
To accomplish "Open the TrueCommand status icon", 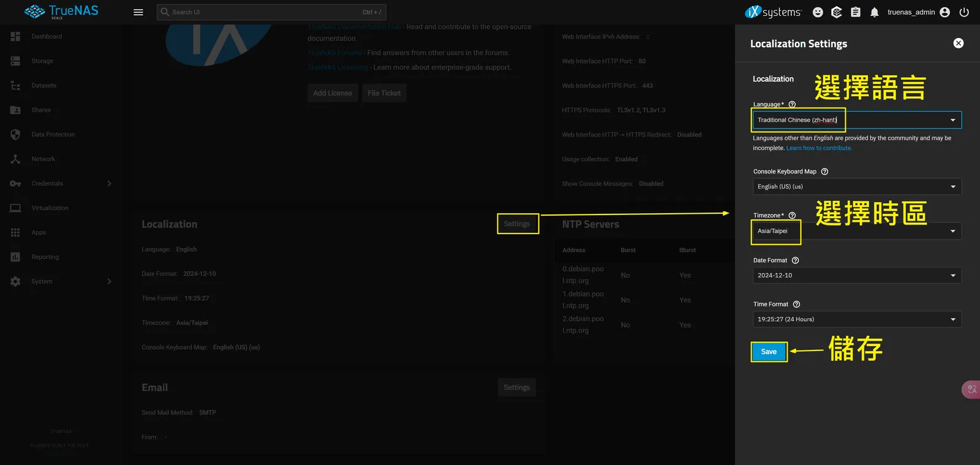I will pyautogui.click(x=837, y=12).
